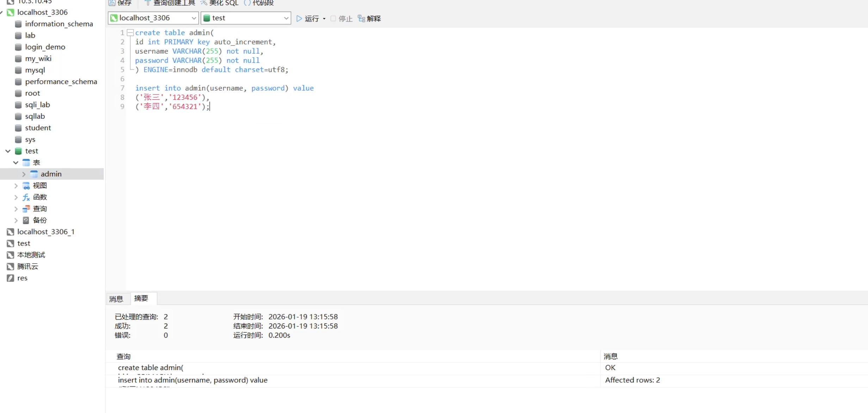Open the localhost_3306 connection dropdown
The image size is (868, 413).
193,18
